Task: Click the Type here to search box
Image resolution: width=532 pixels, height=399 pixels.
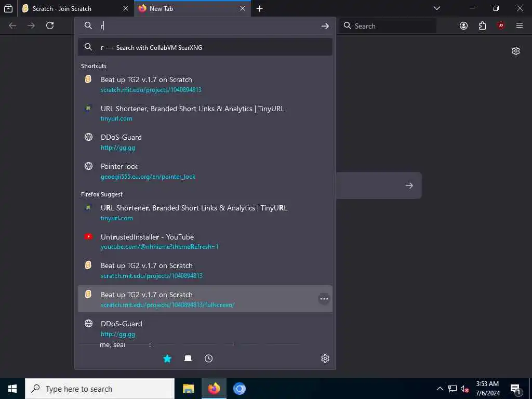Action: 100,389
